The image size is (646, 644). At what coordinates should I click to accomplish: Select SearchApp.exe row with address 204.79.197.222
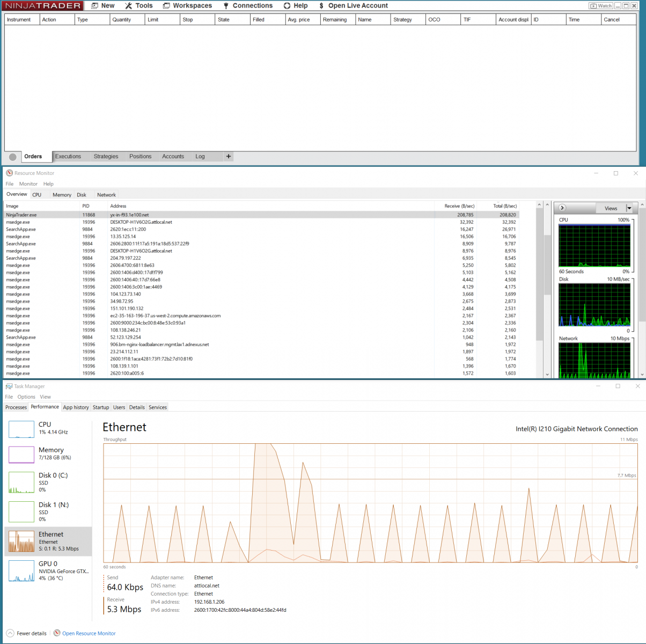(x=262, y=258)
